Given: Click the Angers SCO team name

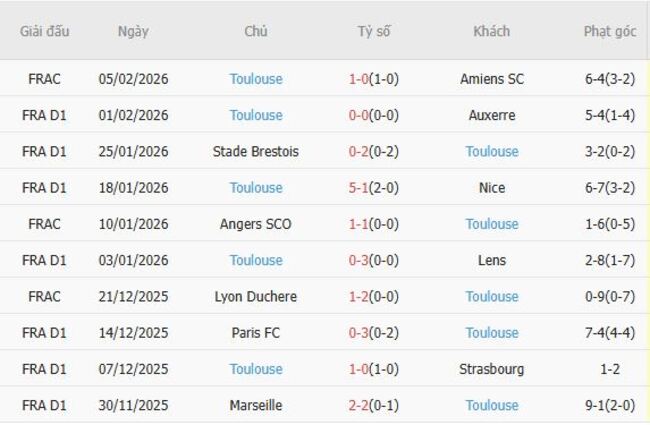Looking at the screenshot, I should pyautogui.click(x=255, y=224).
